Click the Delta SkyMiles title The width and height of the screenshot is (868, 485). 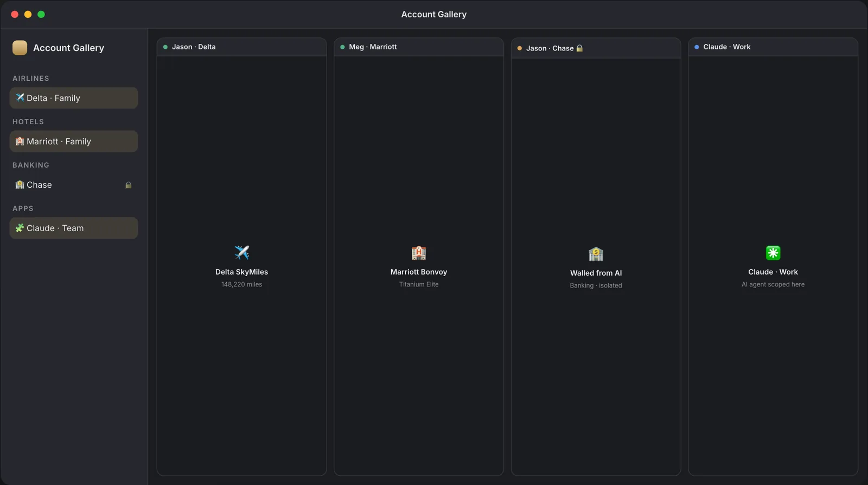click(x=241, y=272)
